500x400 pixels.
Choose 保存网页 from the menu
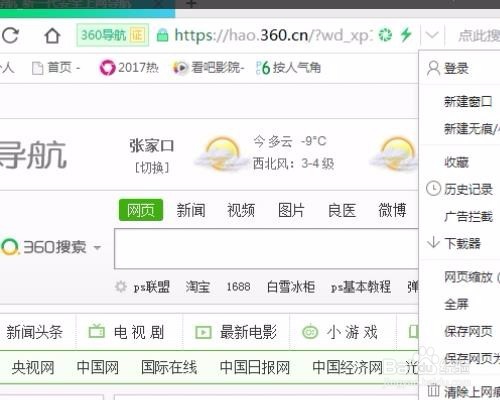point(468,331)
